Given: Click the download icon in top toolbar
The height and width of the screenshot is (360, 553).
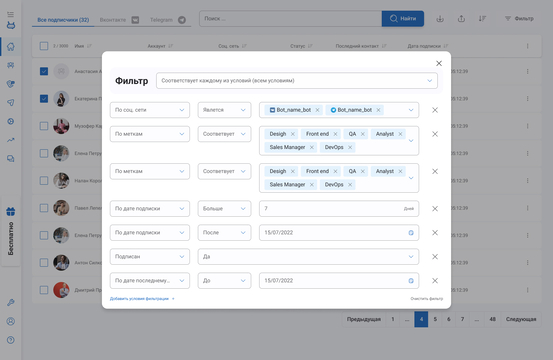Looking at the screenshot, I should coord(440,19).
